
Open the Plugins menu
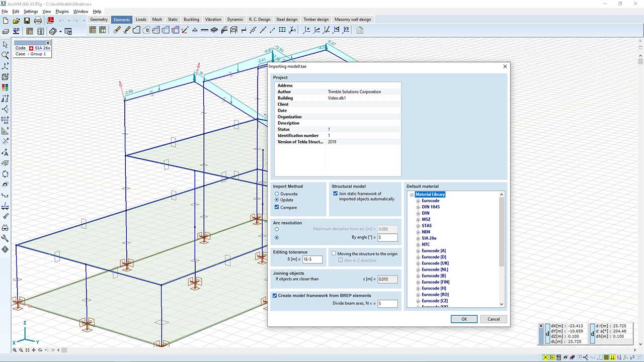point(62,11)
